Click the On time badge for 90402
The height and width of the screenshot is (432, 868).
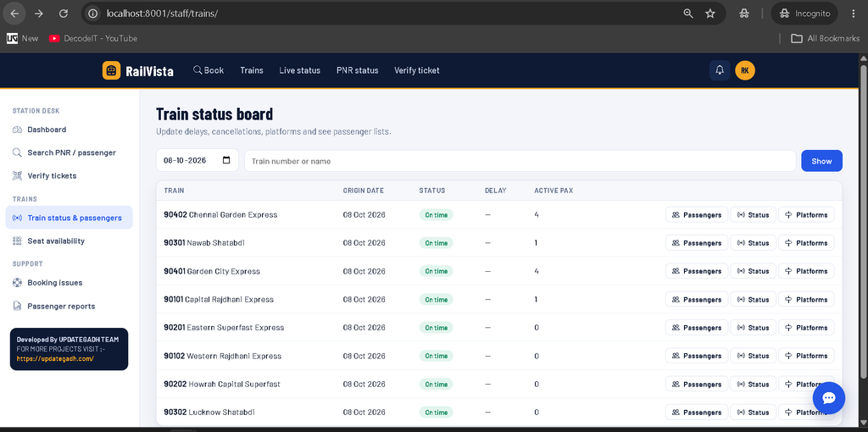click(x=437, y=214)
